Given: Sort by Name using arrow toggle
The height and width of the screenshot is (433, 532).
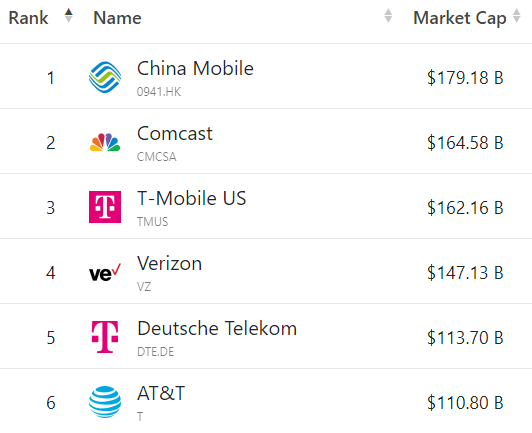Looking at the screenshot, I should (388, 16).
